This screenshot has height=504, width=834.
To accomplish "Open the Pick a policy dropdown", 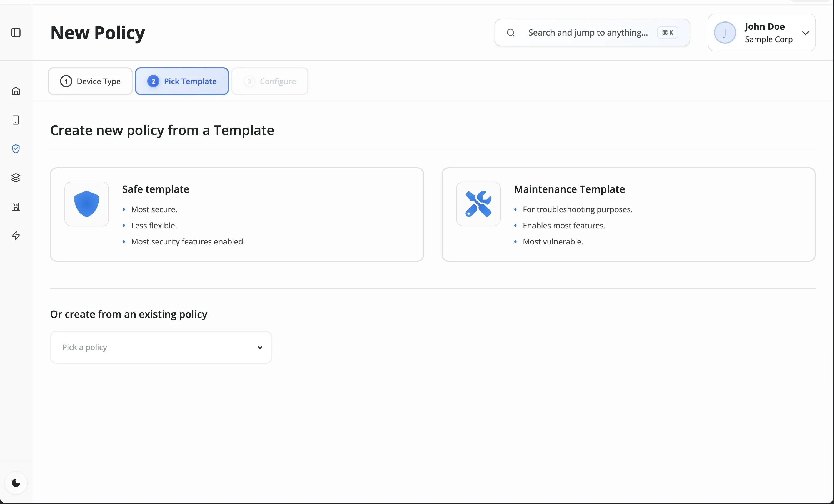I will click(x=161, y=347).
